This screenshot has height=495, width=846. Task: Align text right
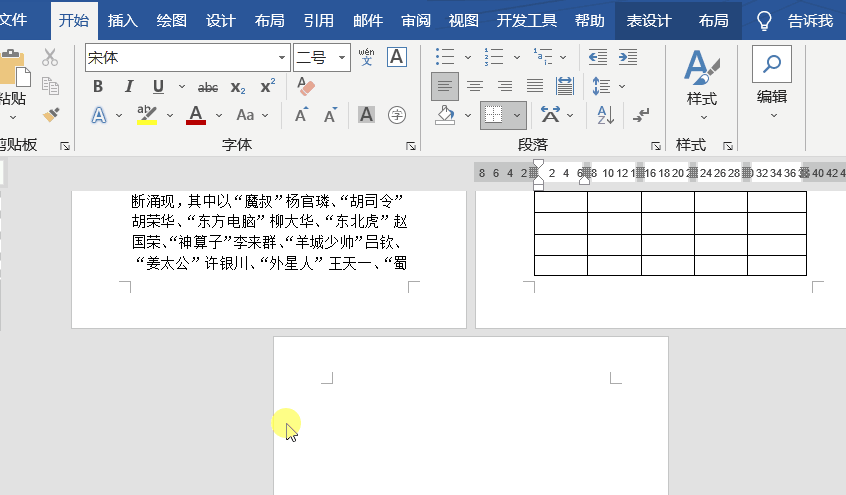(x=505, y=86)
